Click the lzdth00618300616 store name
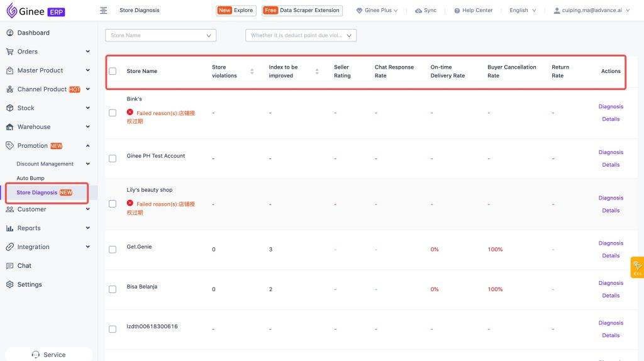Viewport: 644px width, 361px height. point(152,326)
